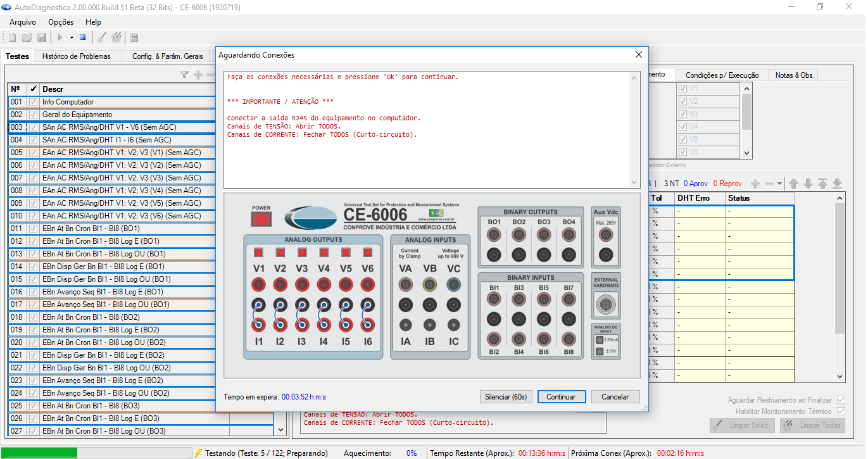This screenshot has width=868, height=459.
Task: Click the VA analog input jack
Action: pos(406,284)
